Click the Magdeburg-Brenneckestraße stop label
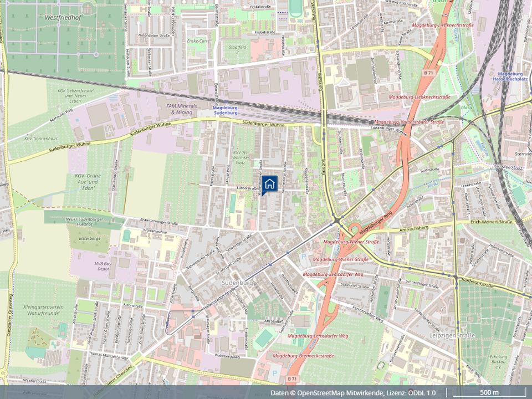The width and height of the screenshot is (532, 399). coord(303,356)
